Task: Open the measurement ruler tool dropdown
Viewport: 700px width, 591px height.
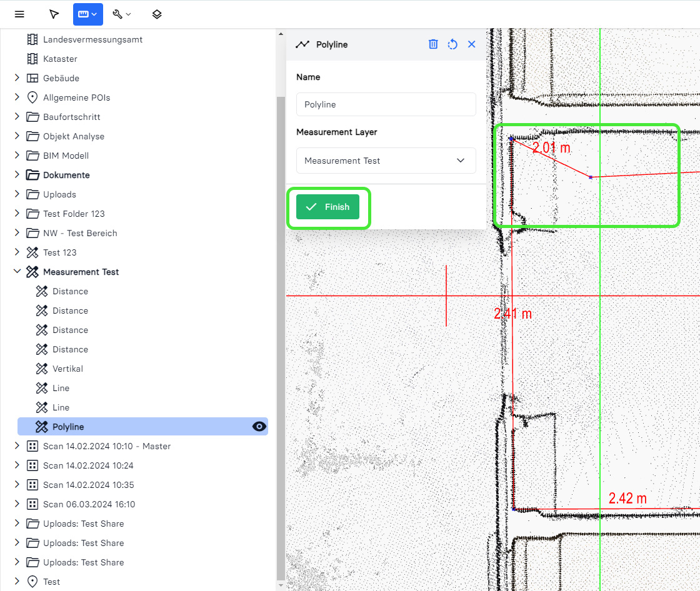Action: click(x=87, y=14)
